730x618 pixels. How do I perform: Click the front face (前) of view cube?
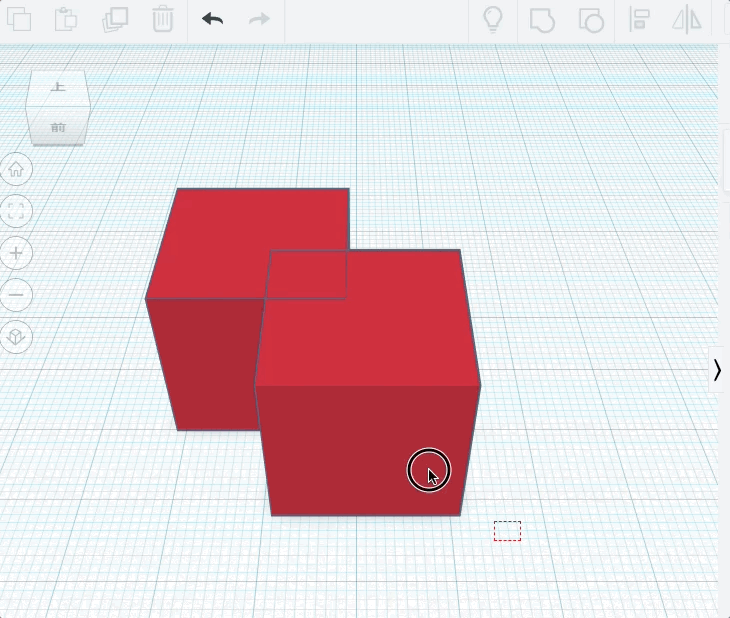pos(58,127)
